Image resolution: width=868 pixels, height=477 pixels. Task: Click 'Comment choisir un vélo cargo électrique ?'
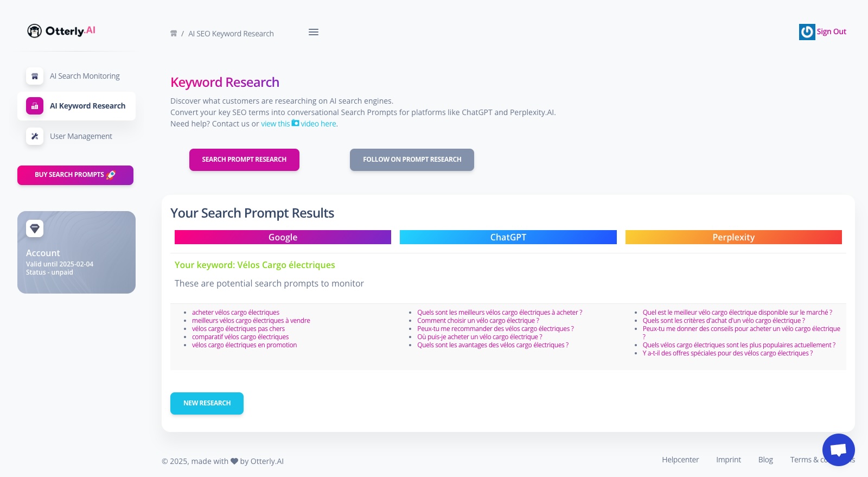click(478, 321)
